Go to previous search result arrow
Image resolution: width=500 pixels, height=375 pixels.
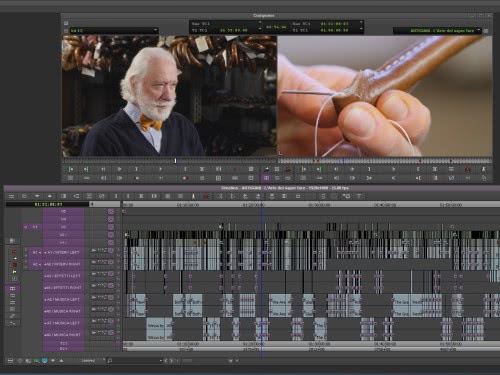(x=166, y=361)
